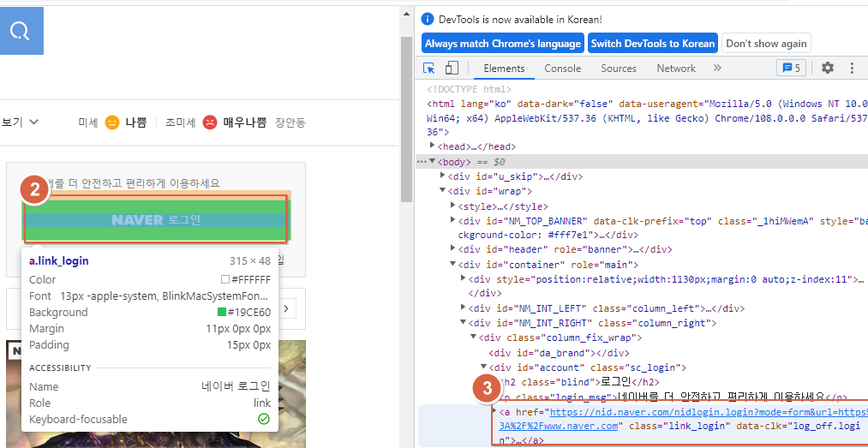The width and height of the screenshot is (868, 448).
Task: Collapse the column_fix_wrap div node
Action: [474, 337]
